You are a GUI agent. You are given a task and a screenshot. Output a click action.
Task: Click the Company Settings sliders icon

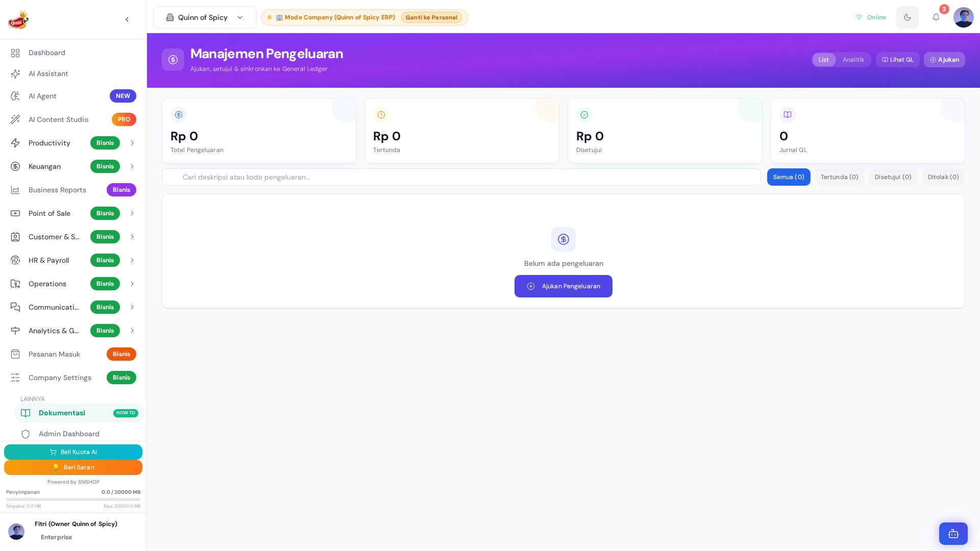pos(15,378)
